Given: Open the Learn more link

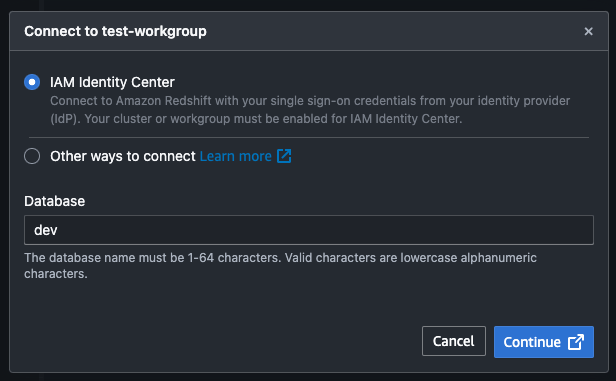Looking at the screenshot, I should tap(235, 156).
